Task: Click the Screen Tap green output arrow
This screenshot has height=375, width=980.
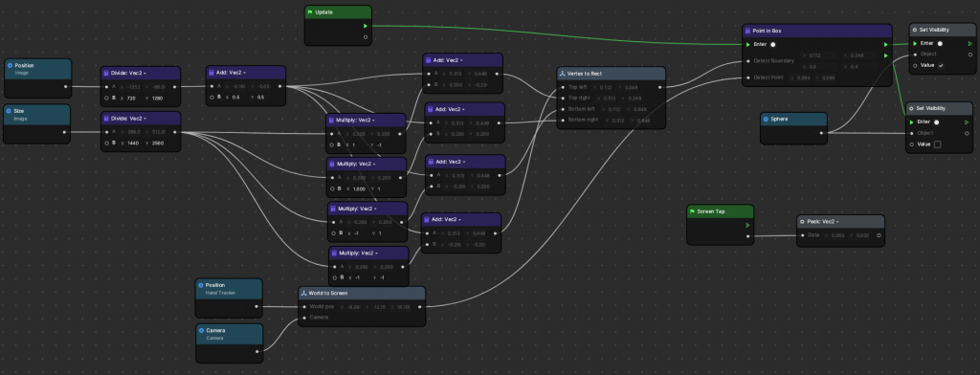Action: [x=748, y=226]
